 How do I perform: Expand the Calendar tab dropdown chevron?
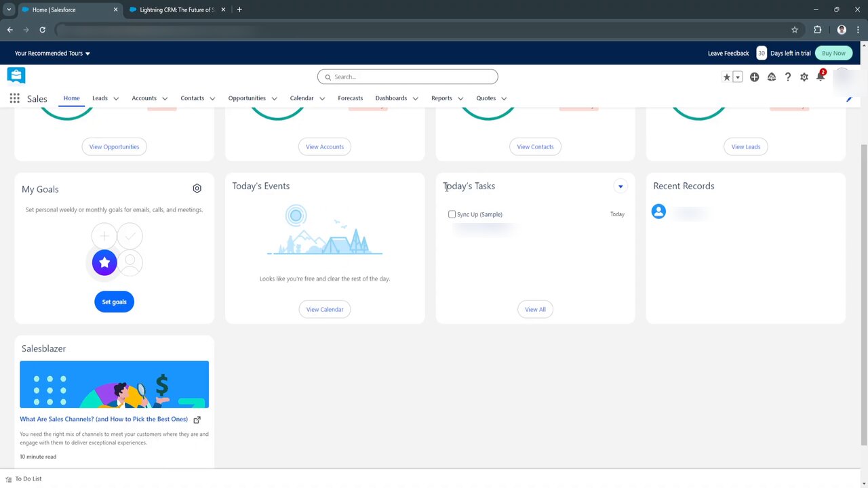pos(322,99)
